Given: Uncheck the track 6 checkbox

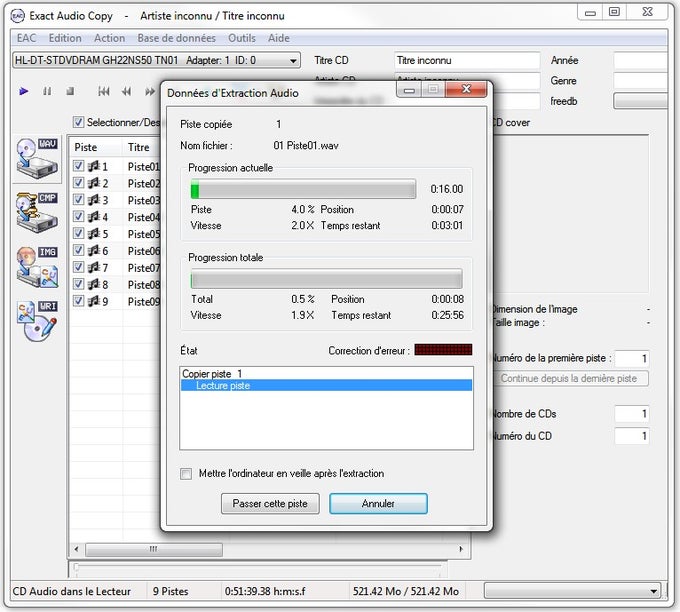Looking at the screenshot, I should click(78, 251).
